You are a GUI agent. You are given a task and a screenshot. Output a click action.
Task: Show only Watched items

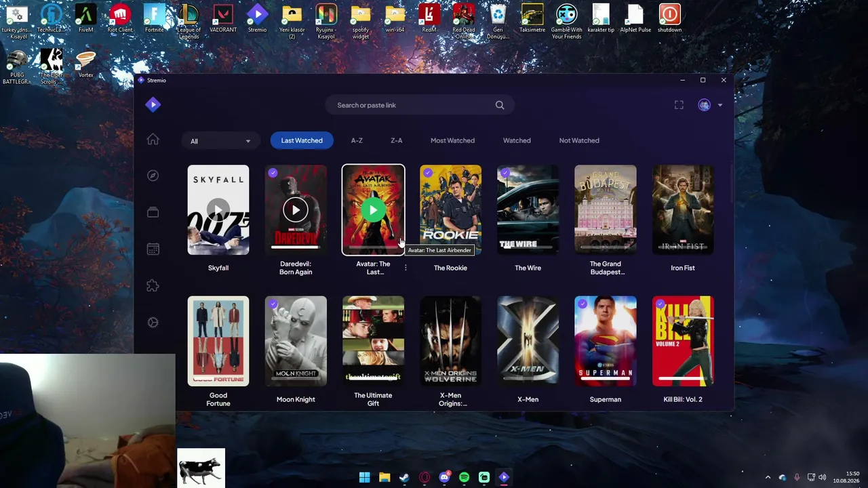[x=517, y=140]
